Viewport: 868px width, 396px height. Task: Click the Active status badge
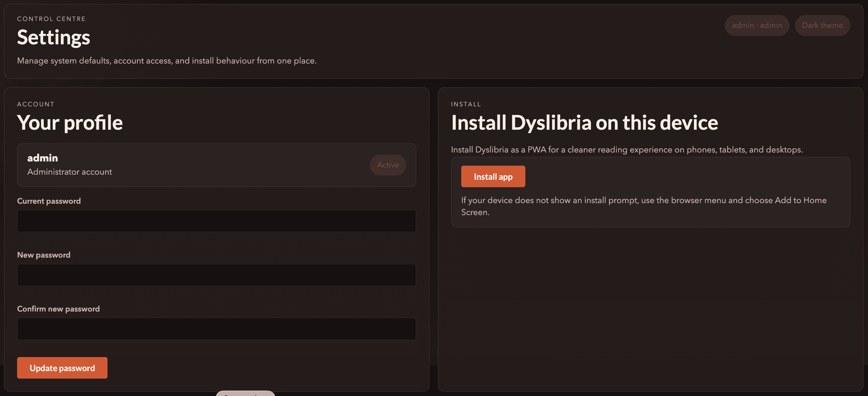pyautogui.click(x=388, y=165)
